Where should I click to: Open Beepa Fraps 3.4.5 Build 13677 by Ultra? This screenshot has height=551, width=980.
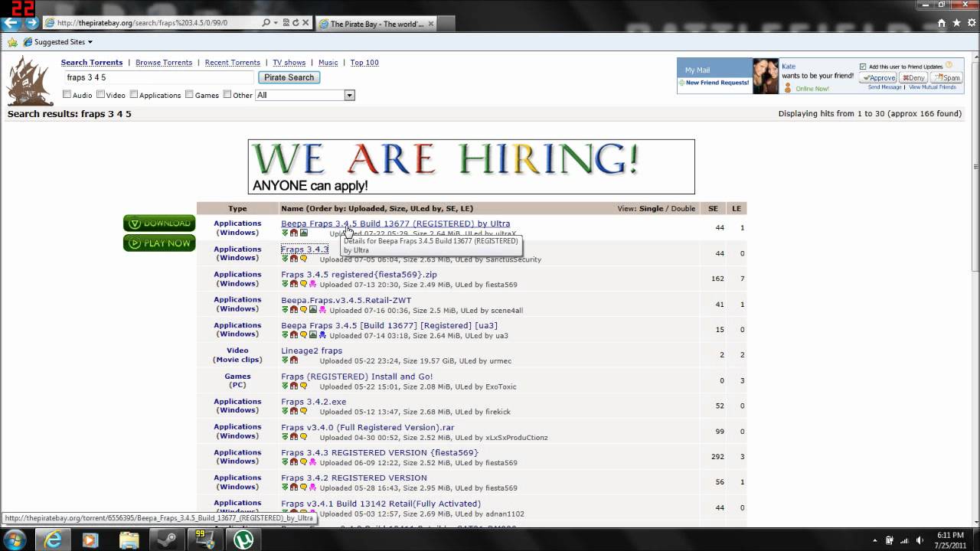[395, 223]
